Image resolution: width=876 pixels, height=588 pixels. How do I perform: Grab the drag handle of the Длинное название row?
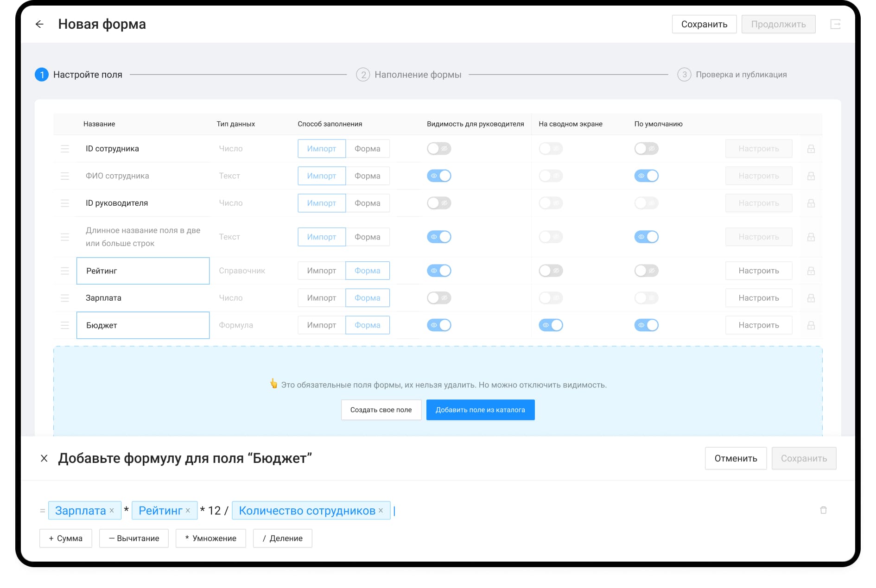point(65,237)
